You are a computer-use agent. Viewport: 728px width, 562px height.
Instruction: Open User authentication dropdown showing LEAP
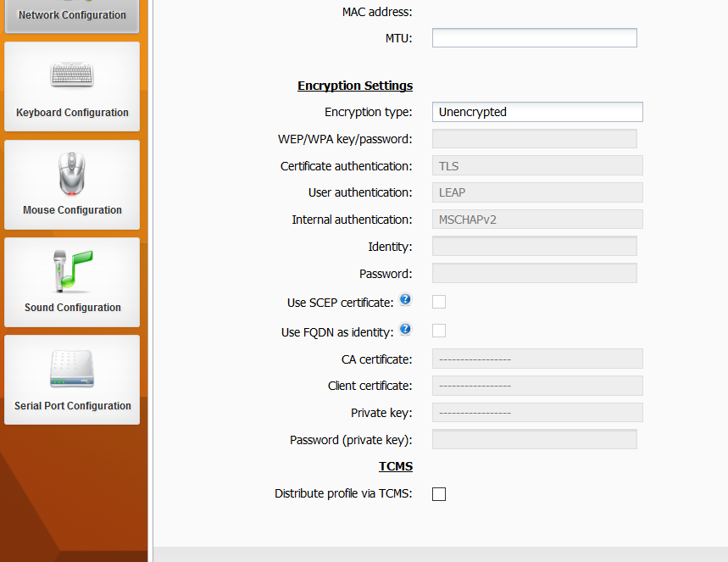pos(537,192)
